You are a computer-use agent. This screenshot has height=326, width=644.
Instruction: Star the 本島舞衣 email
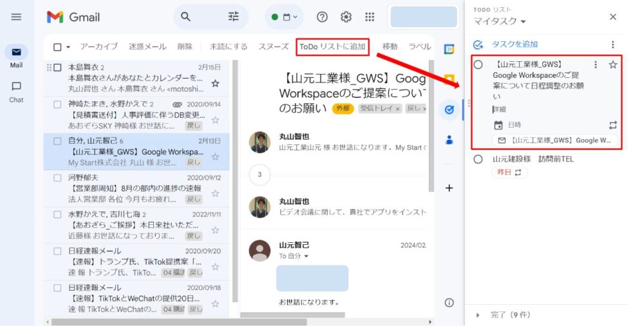(x=215, y=84)
